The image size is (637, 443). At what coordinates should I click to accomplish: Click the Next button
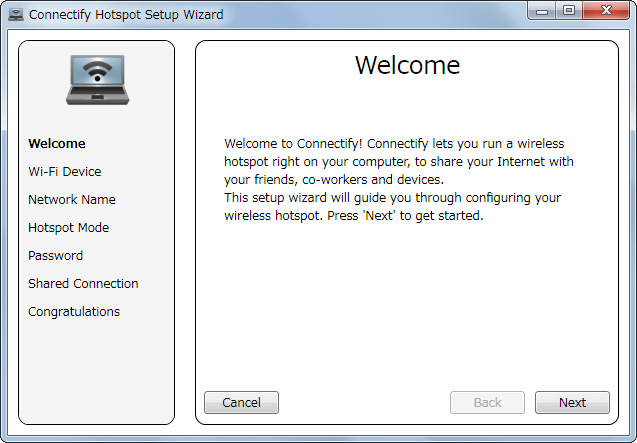572,402
